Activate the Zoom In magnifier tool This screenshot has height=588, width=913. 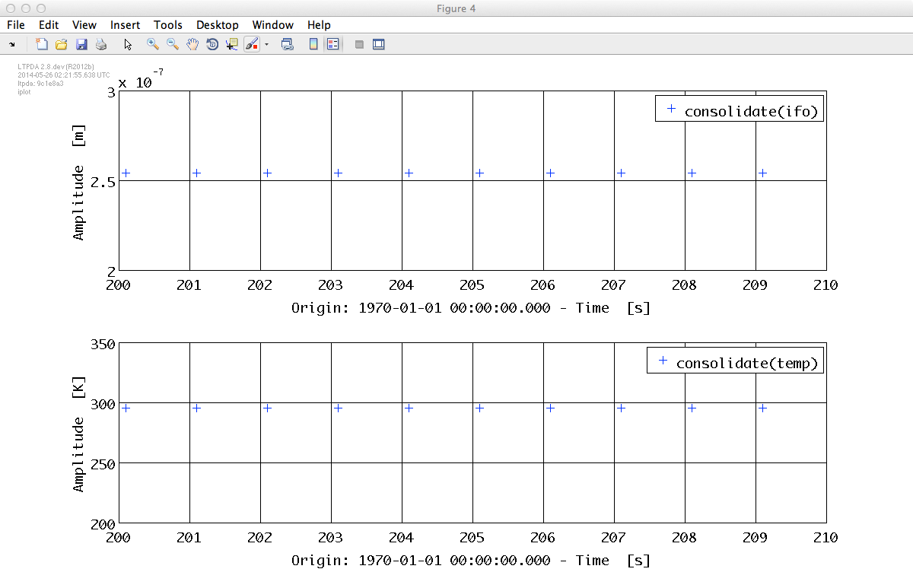[153, 44]
